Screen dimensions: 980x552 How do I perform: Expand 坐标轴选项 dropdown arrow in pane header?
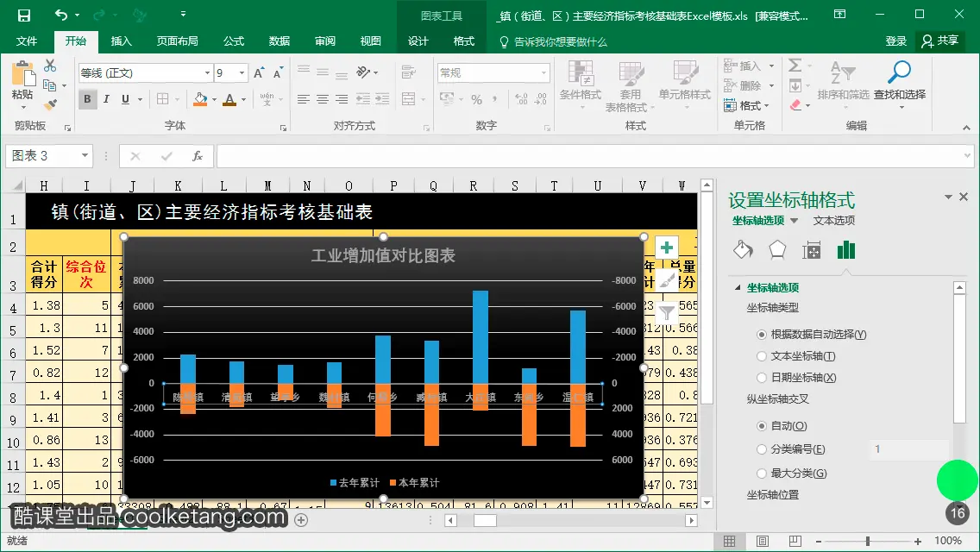[794, 221]
